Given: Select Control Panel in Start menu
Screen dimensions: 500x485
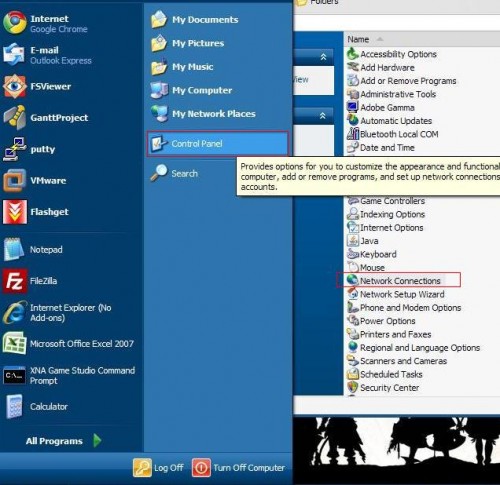Looking at the screenshot, I should coord(218,144).
